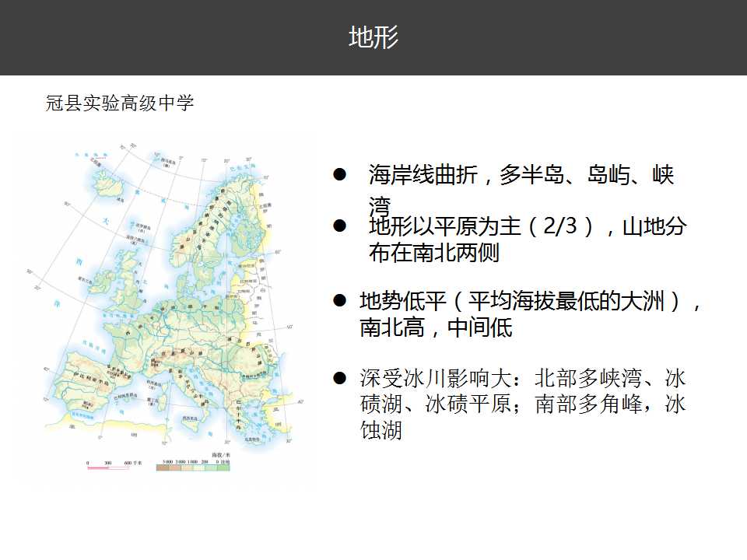The width and height of the screenshot is (747, 560).
Task: Select the bullet starting 地势低平
Action: (530, 314)
